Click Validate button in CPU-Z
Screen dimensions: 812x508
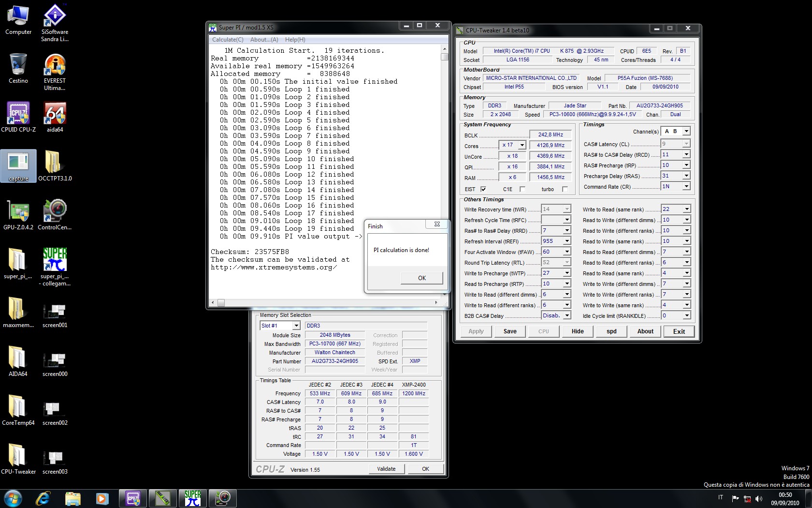click(x=386, y=469)
